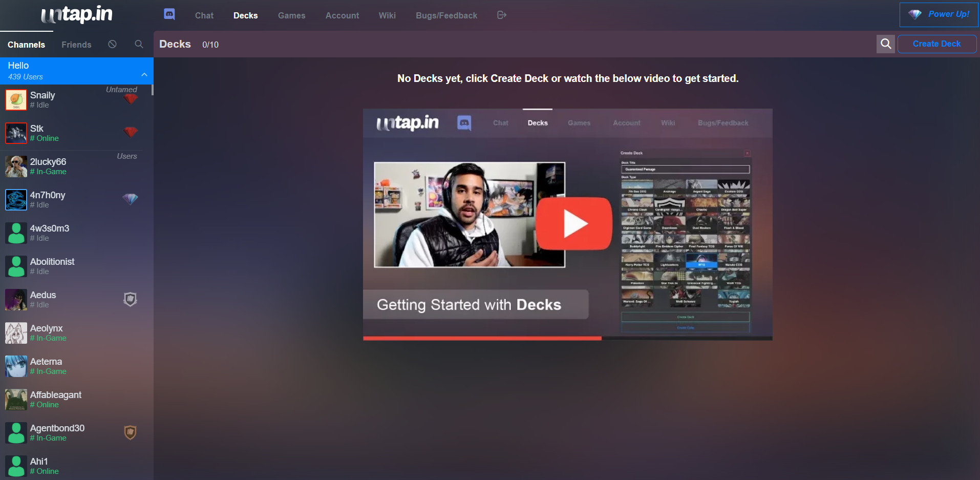The height and width of the screenshot is (480, 980).
Task: Click Abolitionist's green default avatar
Action: click(x=16, y=266)
